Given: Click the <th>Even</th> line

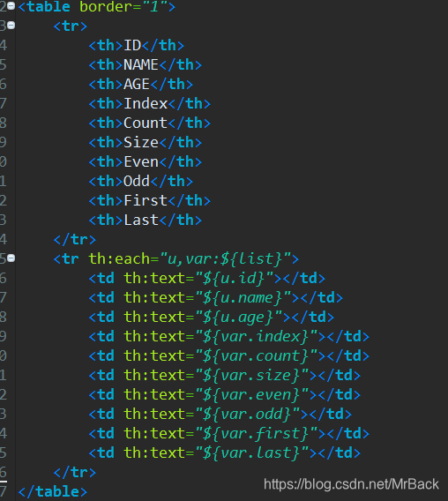Looking at the screenshot, I should tap(146, 162).
